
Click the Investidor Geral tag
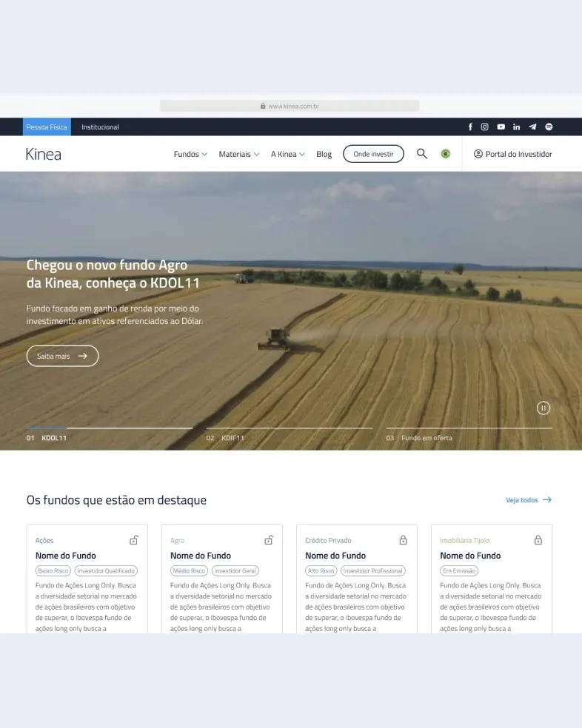[x=235, y=570]
